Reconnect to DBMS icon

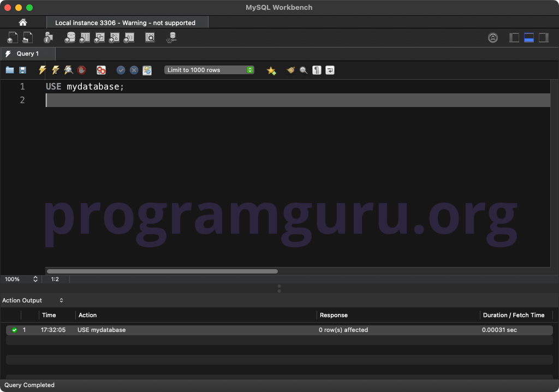coord(171,38)
